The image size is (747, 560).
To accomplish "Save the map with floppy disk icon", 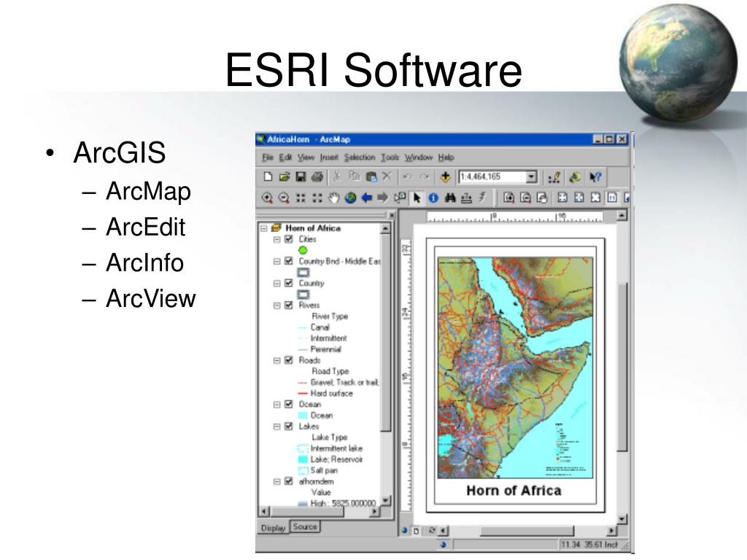I will [x=301, y=177].
